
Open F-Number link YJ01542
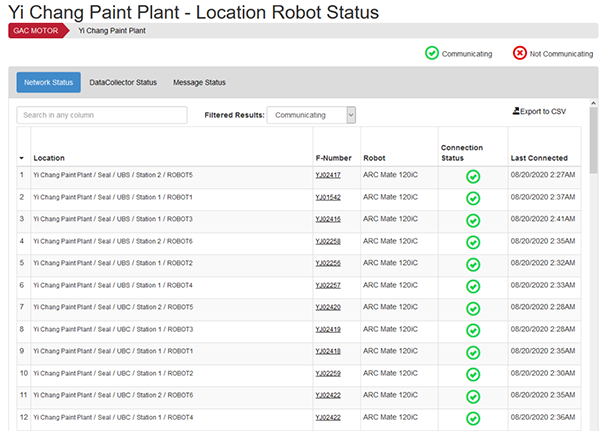(328, 197)
